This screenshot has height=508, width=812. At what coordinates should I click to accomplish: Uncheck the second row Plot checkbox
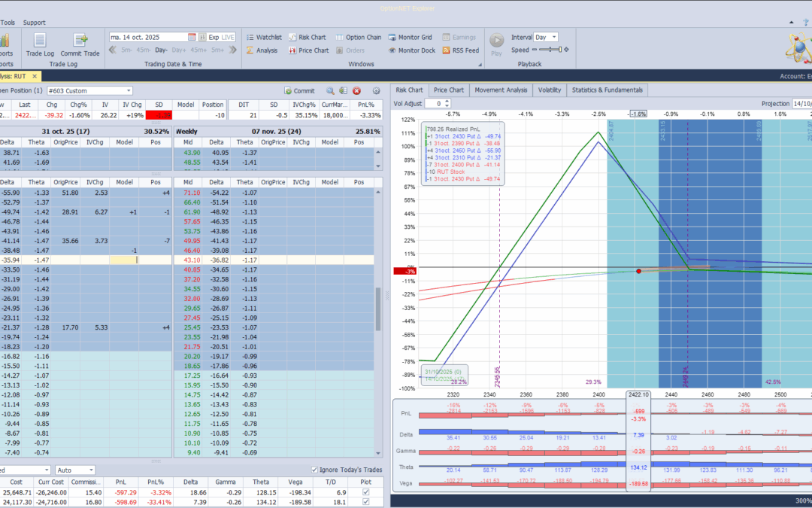[x=366, y=502]
